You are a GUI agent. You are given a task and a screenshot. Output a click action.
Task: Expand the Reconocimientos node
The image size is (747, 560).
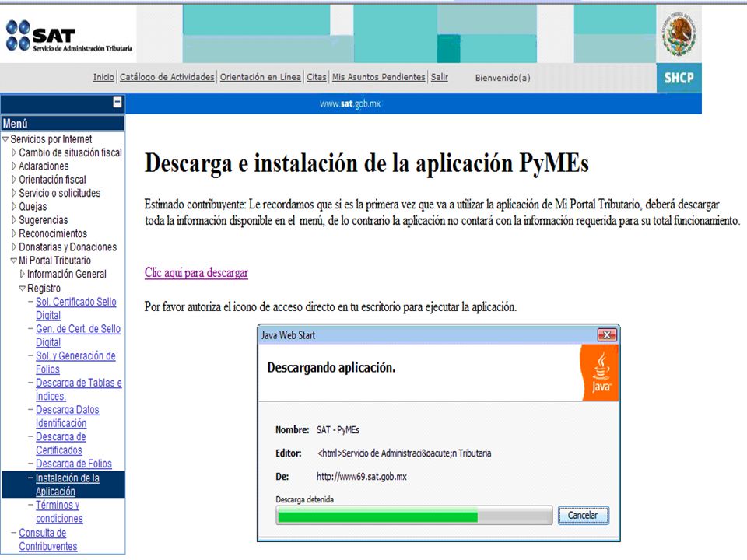[x=14, y=234]
